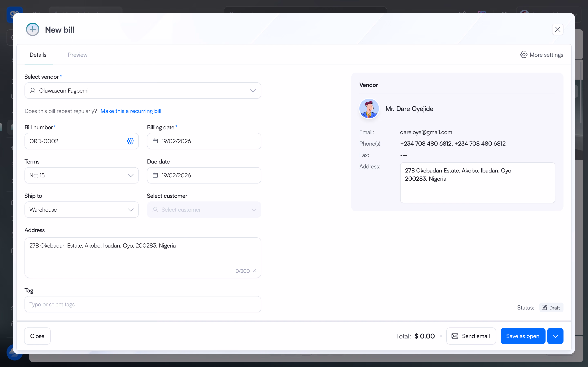Click the Billing date calendar icon
The width and height of the screenshot is (588, 367).
[x=155, y=141]
